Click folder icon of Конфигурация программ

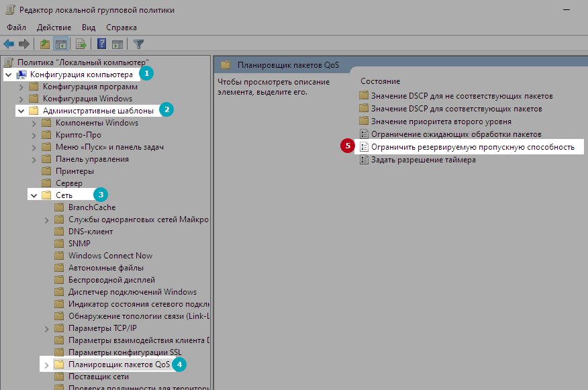pos(34,87)
